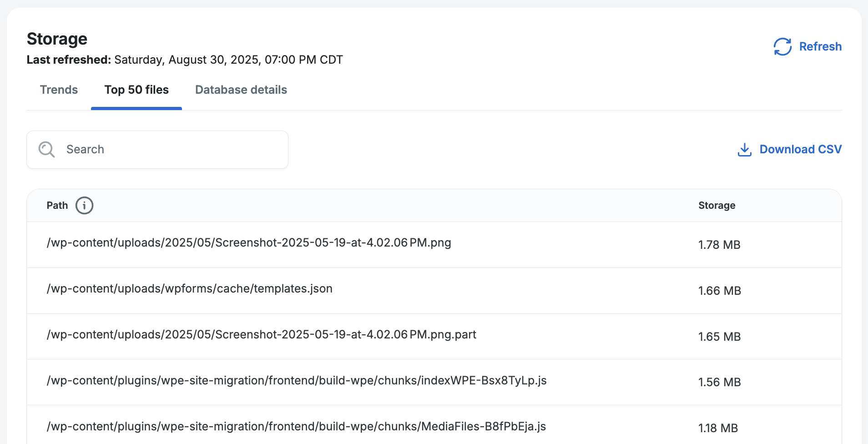The image size is (868, 444).
Task: Click the Download CSV link text
Action: click(800, 150)
